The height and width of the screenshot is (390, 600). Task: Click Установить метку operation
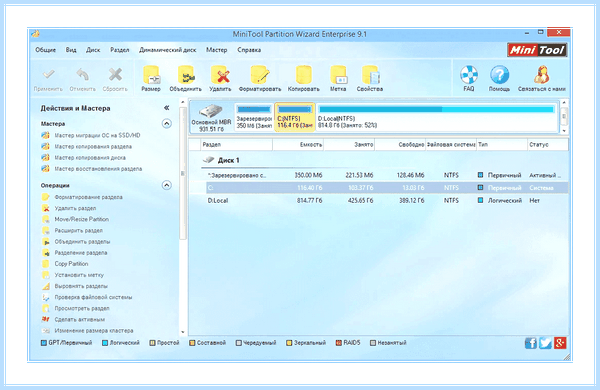[79, 275]
